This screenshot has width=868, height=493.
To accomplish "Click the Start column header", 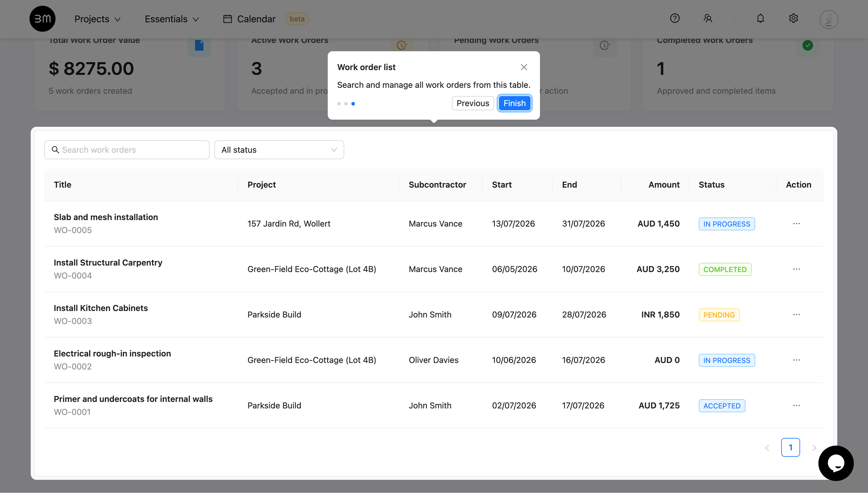I will (x=502, y=185).
